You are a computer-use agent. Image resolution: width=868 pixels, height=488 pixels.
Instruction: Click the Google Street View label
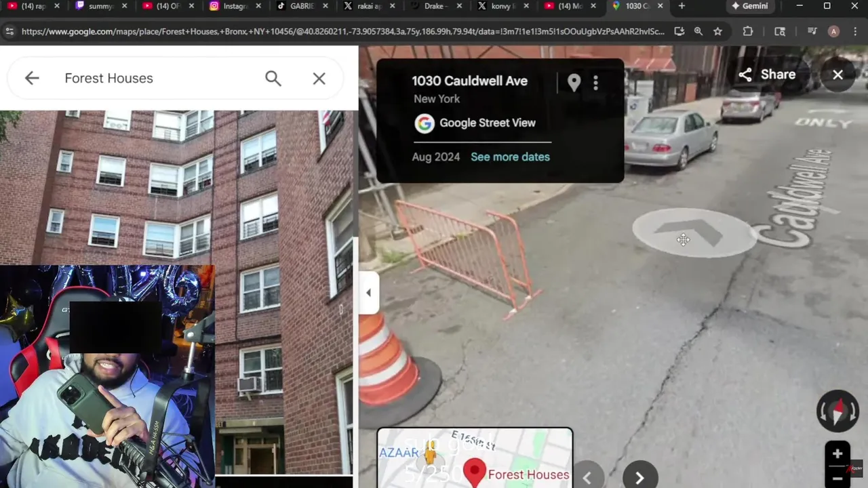pyautogui.click(x=488, y=123)
